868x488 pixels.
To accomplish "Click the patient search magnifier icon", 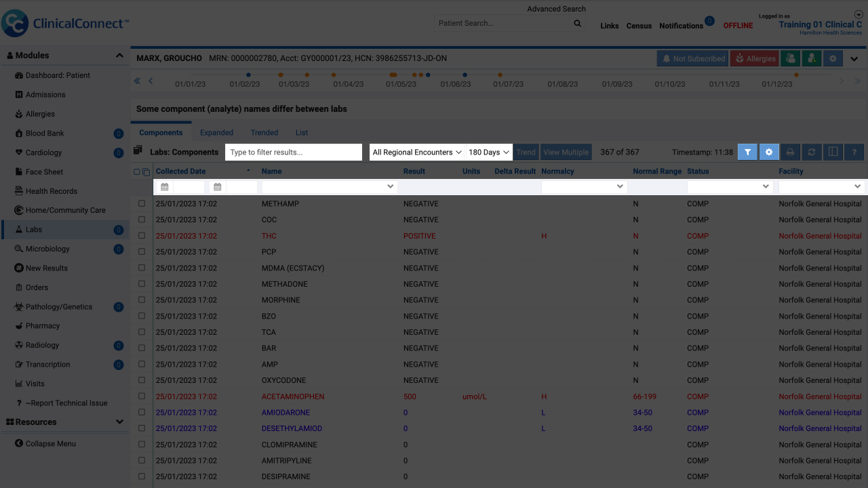I will coord(578,24).
